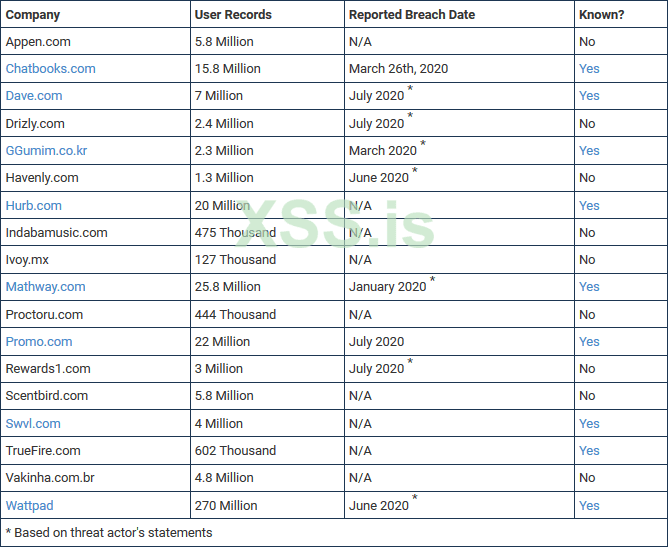Click the Promo.com link
The image size is (669, 548).
pyautogui.click(x=39, y=342)
